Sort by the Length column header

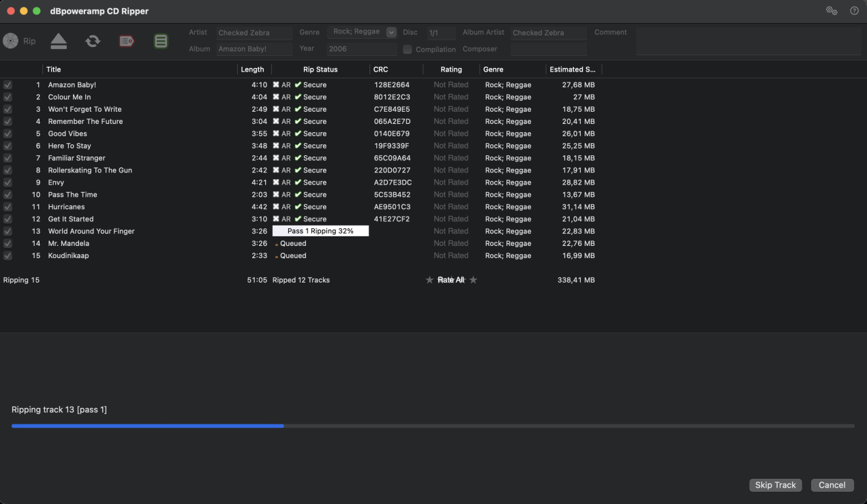[252, 69]
